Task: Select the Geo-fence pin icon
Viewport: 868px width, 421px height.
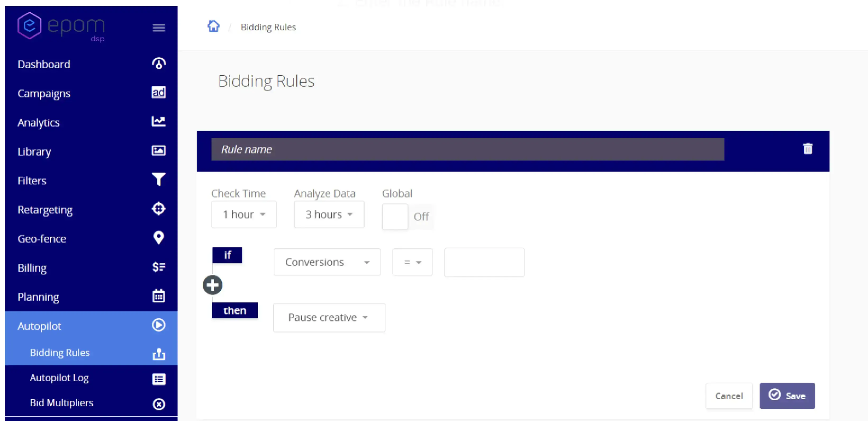Action: (158, 238)
